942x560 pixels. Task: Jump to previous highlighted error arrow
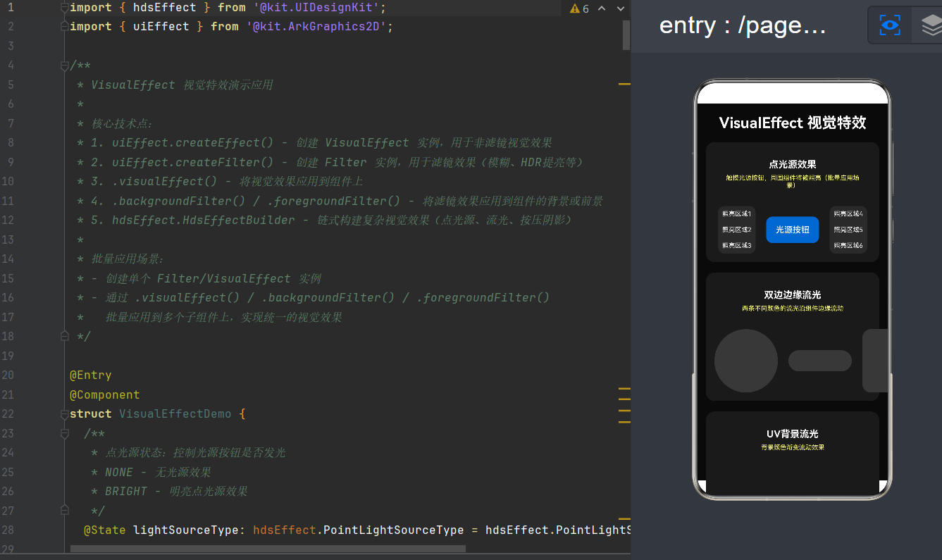602,8
